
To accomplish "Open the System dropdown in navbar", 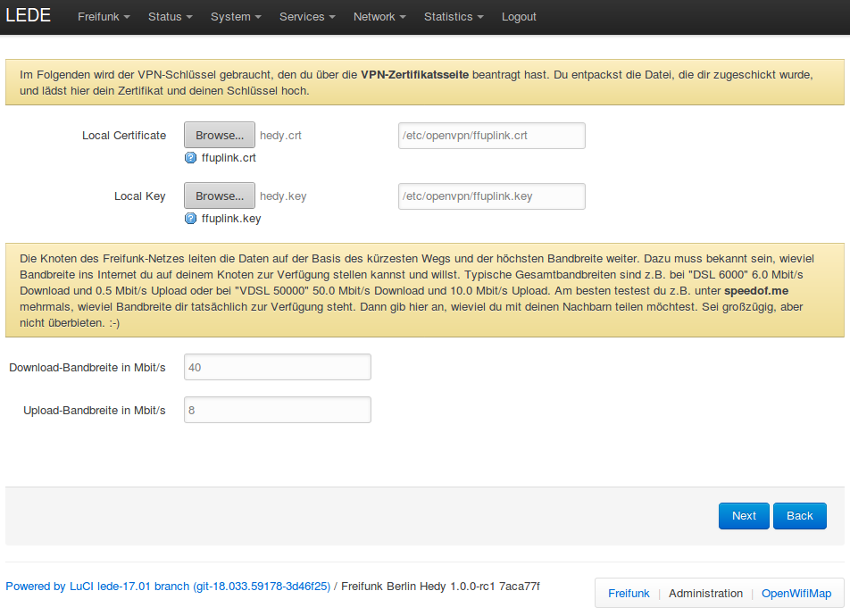I will click(x=236, y=17).
